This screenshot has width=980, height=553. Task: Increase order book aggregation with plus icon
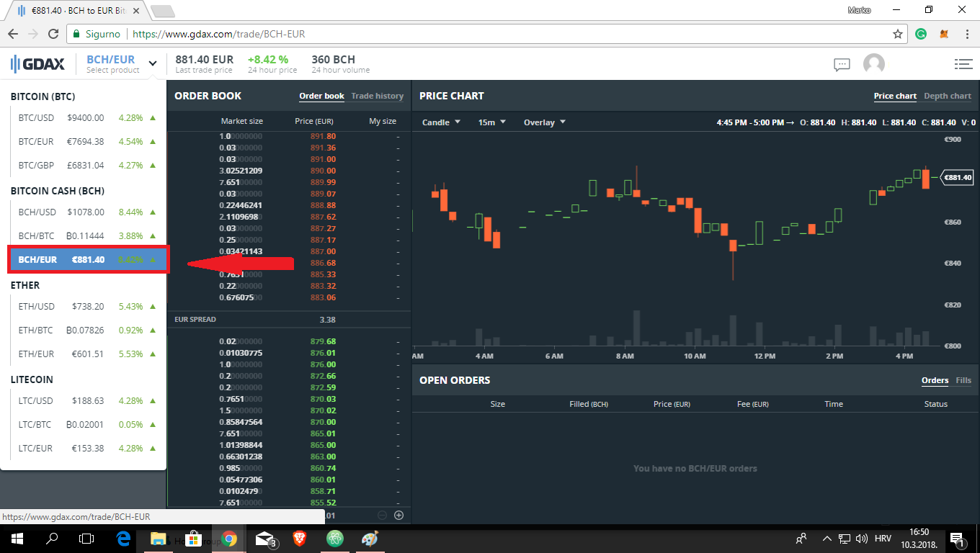pos(398,515)
